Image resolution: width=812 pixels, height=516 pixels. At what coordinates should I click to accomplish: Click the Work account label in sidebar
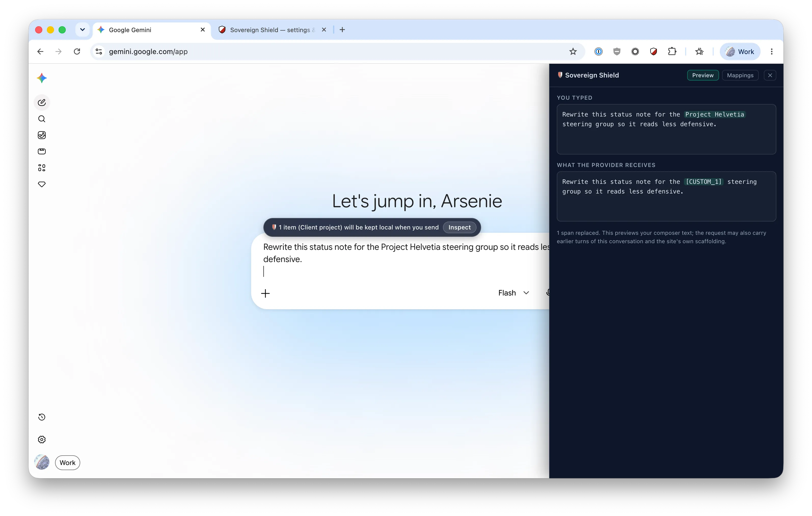(67, 463)
